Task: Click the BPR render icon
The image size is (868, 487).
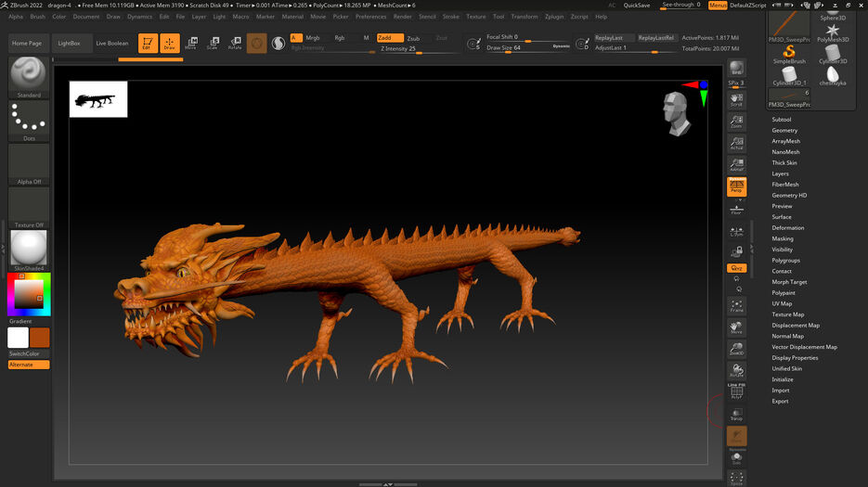Action: [x=736, y=69]
